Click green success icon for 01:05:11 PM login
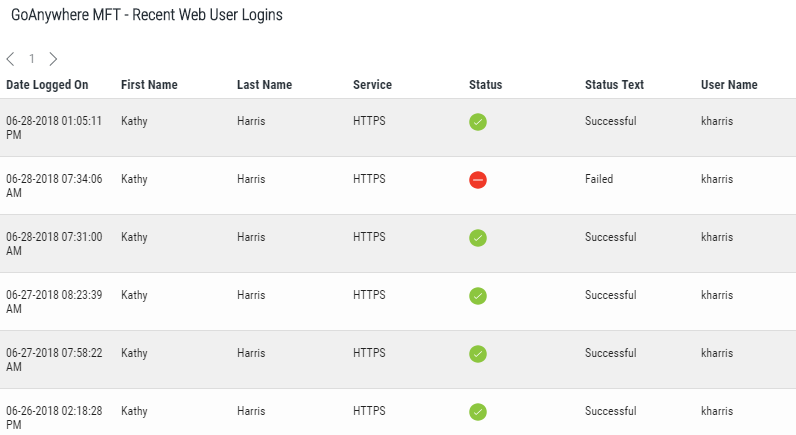The height and width of the screenshot is (435, 796). 478,122
